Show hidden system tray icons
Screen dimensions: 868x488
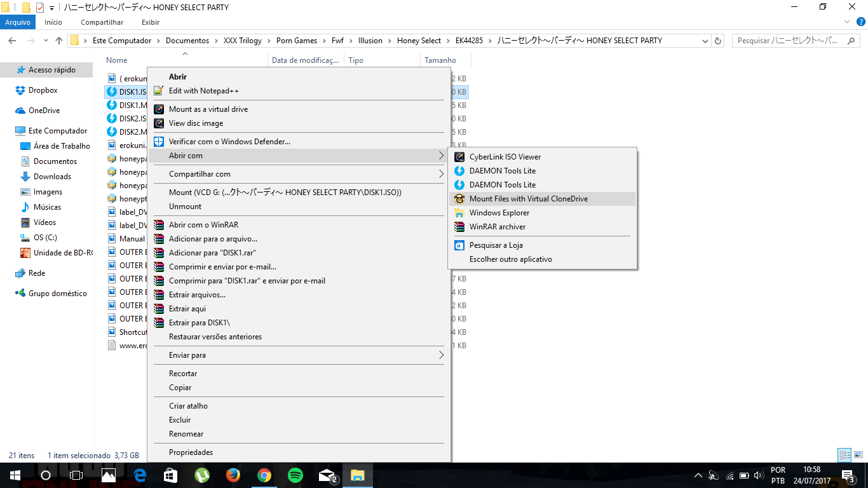point(698,475)
